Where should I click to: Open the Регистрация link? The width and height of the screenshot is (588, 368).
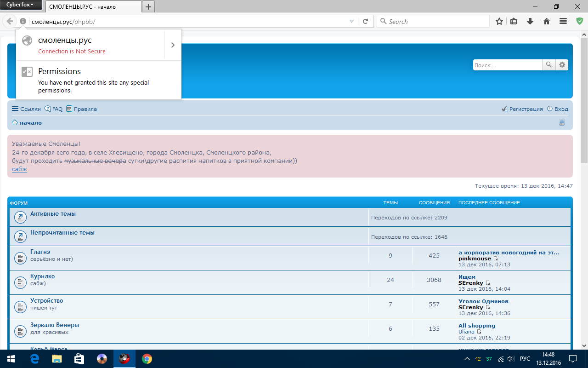click(526, 109)
